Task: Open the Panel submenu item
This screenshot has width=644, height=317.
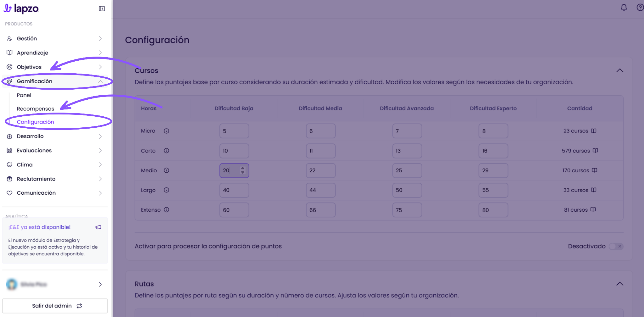Action: pyautogui.click(x=24, y=95)
